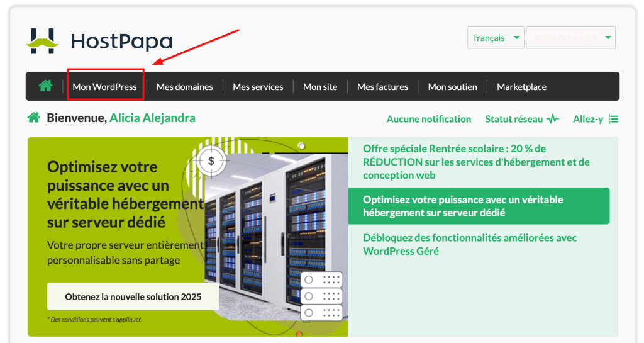Click the Statut réseau pulse icon

(x=553, y=119)
